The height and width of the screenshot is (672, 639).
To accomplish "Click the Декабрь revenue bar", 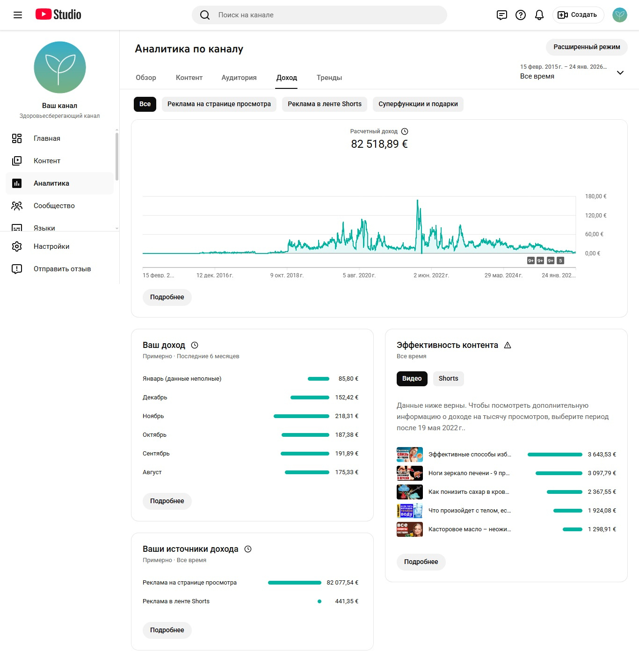I will 310,397.
